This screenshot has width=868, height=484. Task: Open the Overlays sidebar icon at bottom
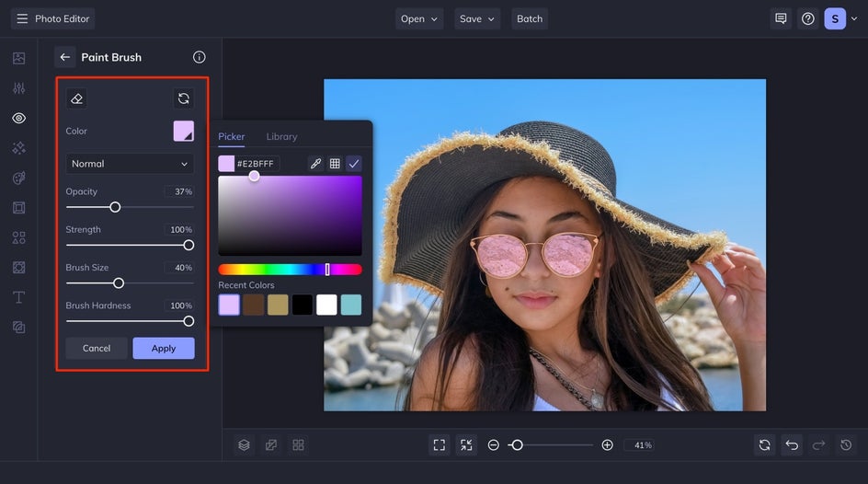(18, 328)
